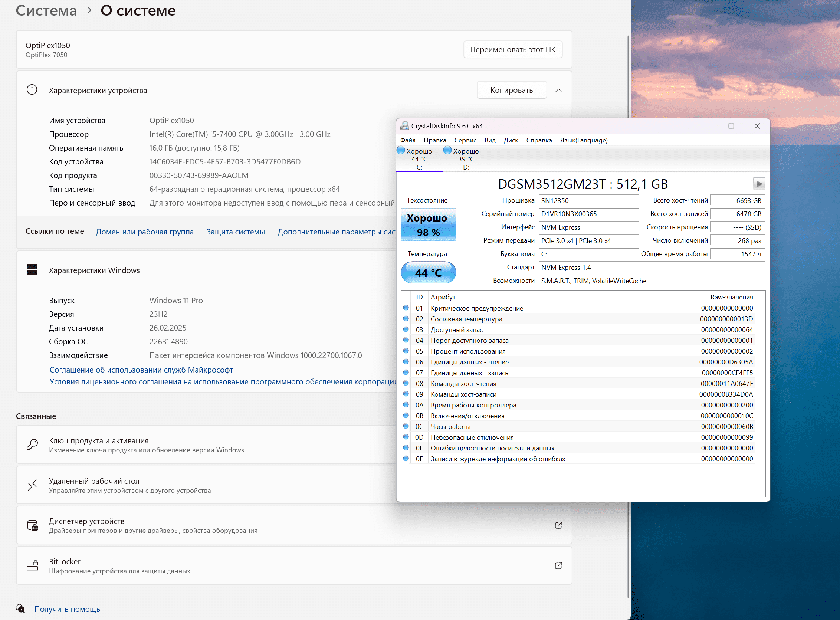Click the Хорошо 98 % health status box
This screenshot has width=840, height=620.
pyautogui.click(x=428, y=225)
